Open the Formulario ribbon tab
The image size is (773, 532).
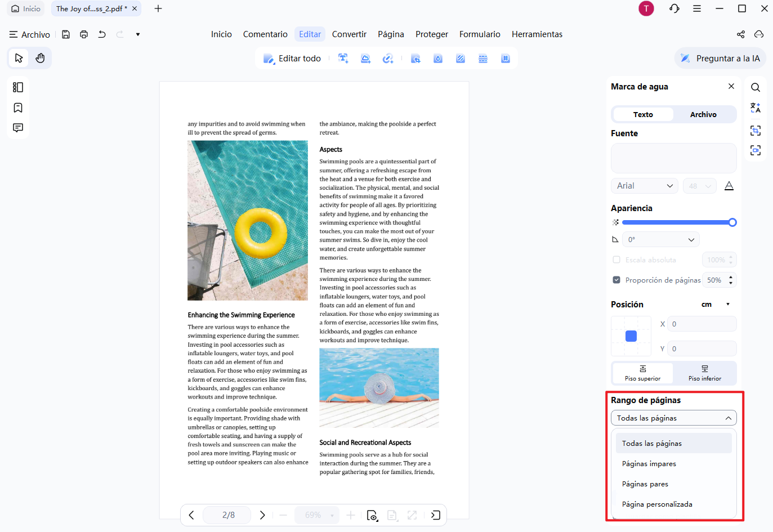pos(480,34)
